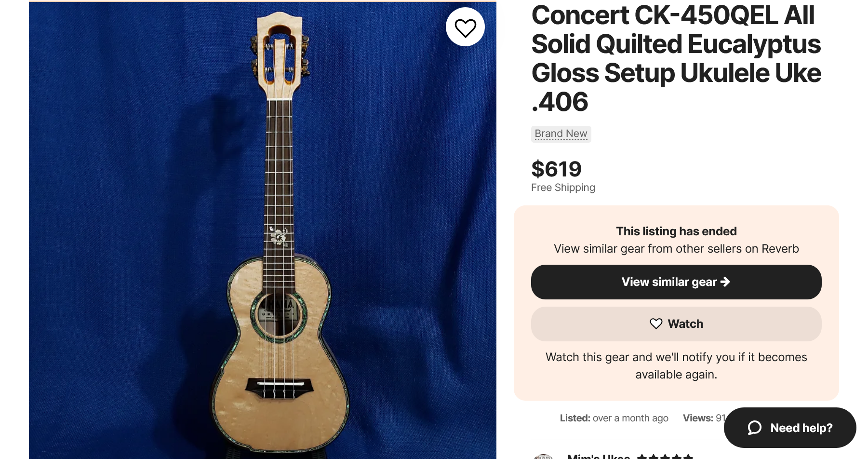Viewport: 868px width, 459px height.
Task: Open the Mim's Ukes seller link
Action: 598,456
